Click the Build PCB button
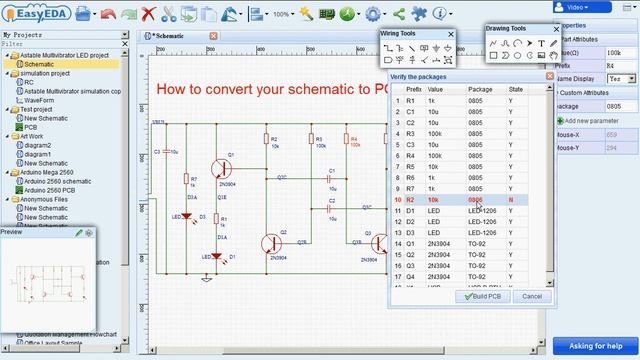 [482, 296]
